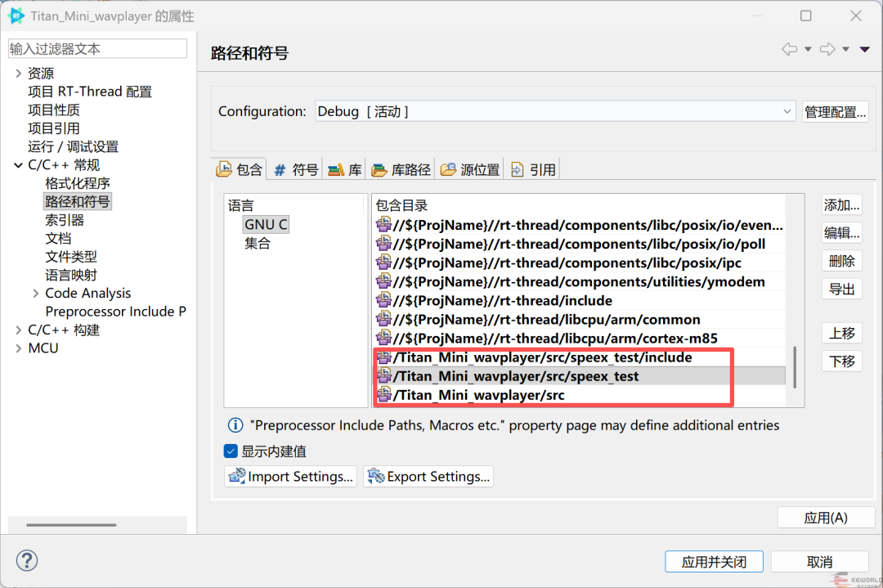Click the 上移 button

(x=842, y=334)
